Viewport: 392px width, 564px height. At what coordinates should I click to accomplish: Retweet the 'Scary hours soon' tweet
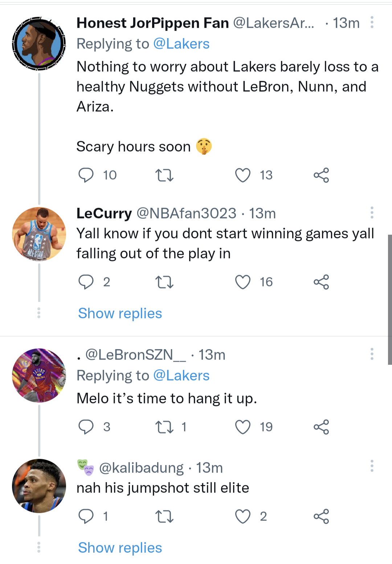pos(164,175)
